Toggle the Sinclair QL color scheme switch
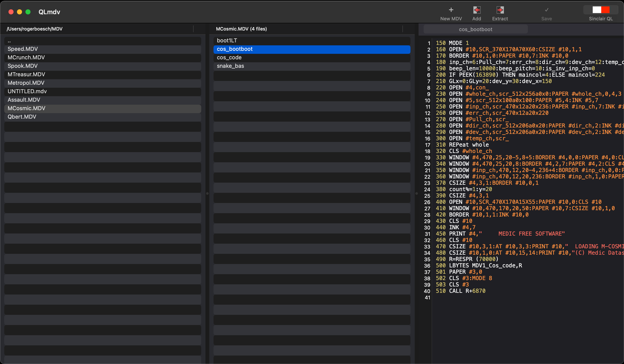 [600, 10]
